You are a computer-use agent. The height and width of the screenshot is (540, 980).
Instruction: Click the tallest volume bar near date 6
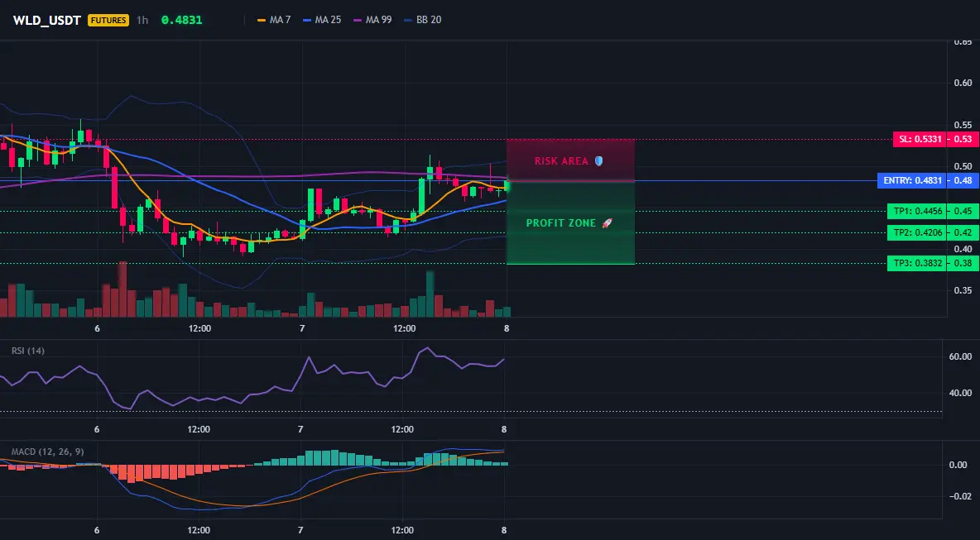coord(122,289)
